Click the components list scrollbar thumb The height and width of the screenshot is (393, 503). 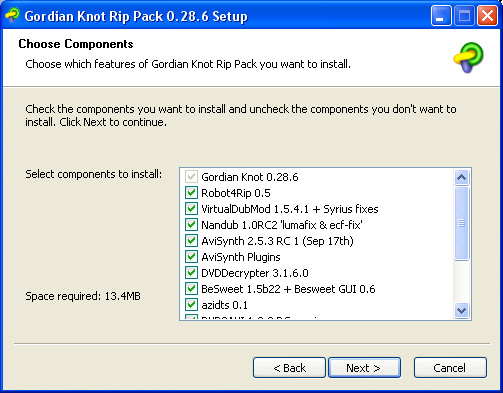[462, 223]
